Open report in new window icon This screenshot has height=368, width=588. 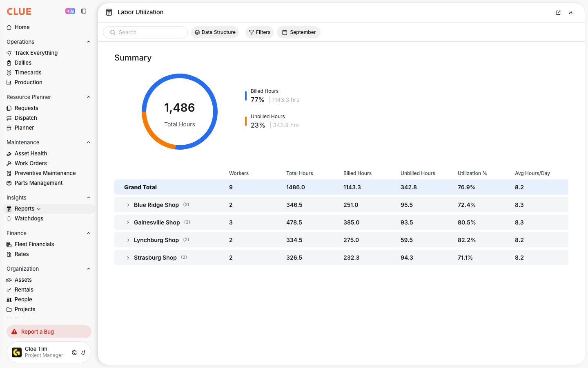coord(558,13)
